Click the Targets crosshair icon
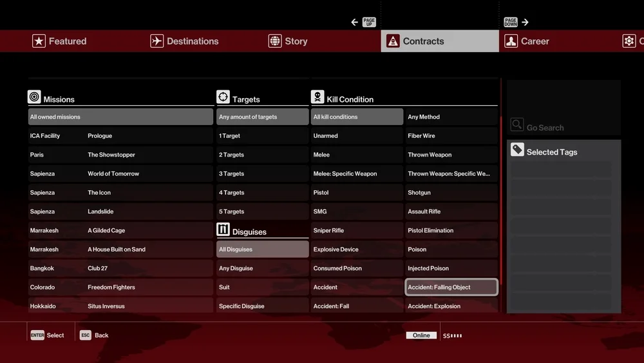Image resolution: width=644 pixels, height=363 pixels. point(223,97)
